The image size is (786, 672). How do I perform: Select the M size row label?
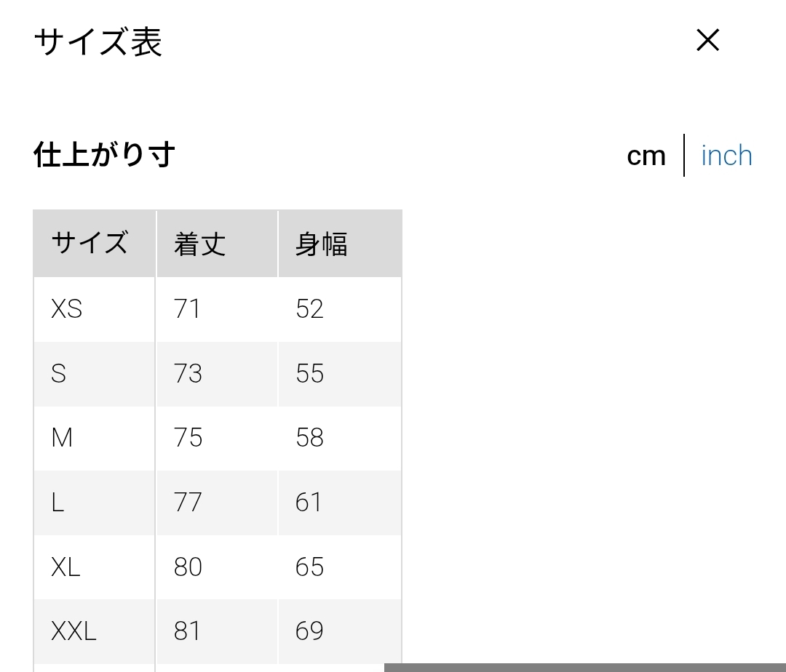pos(63,438)
